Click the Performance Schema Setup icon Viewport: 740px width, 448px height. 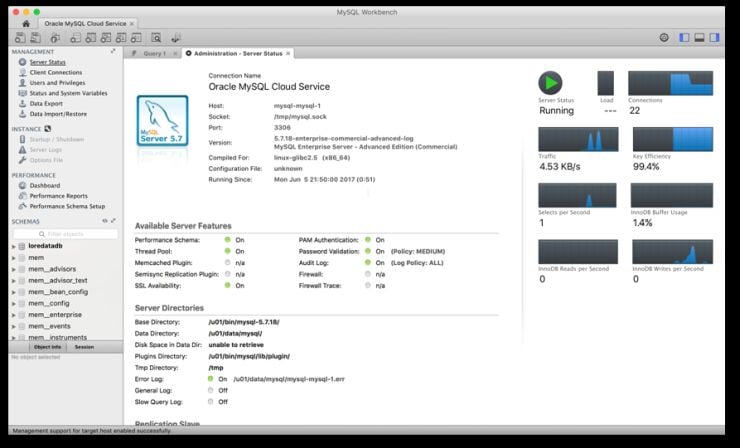[x=22, y=206]
